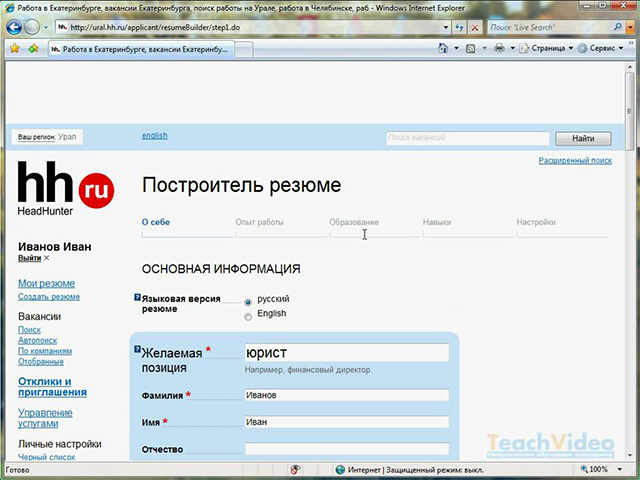The height and width of the screenshot is (480, 640).
Task: Open a new blank tab
Action: click(x=244, y=50)
